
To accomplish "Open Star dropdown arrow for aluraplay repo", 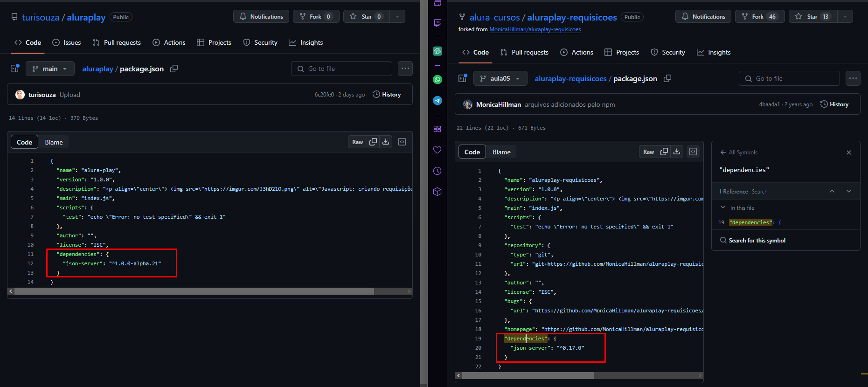I will click(397, 17).
